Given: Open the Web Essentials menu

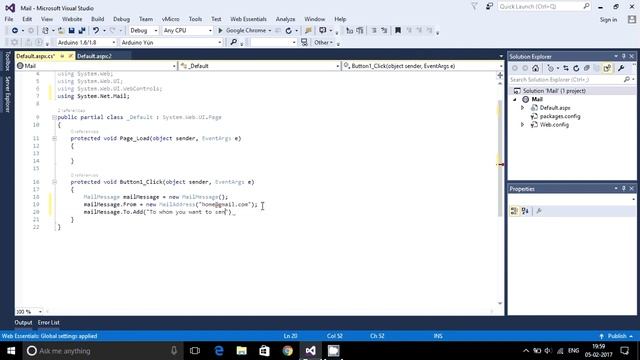Looking at the screenshot, I should [x=248, y=19].
